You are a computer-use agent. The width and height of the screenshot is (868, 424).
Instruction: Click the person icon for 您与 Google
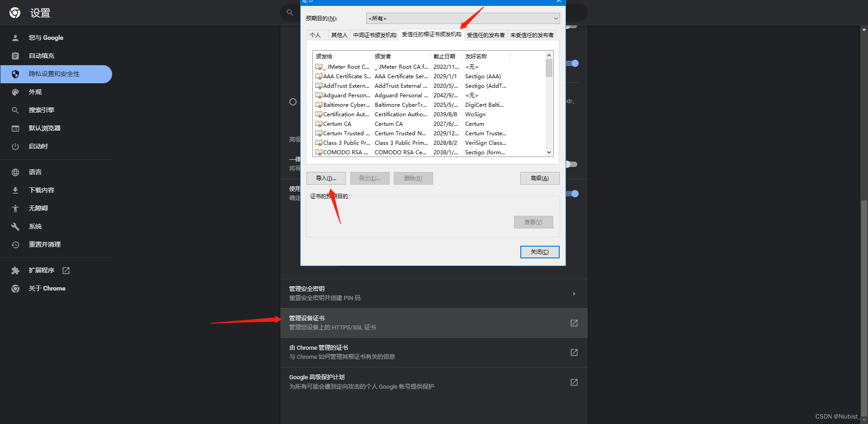15,38
